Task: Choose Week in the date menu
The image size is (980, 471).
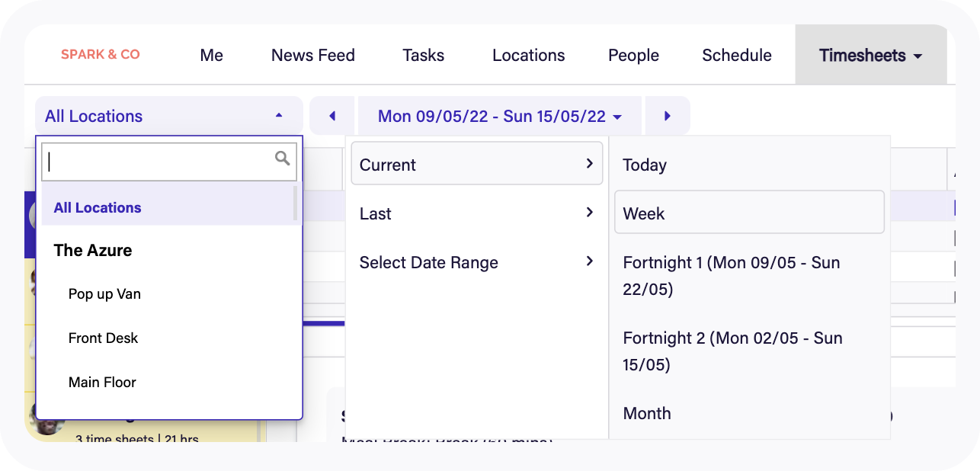Action: point(749,213)
